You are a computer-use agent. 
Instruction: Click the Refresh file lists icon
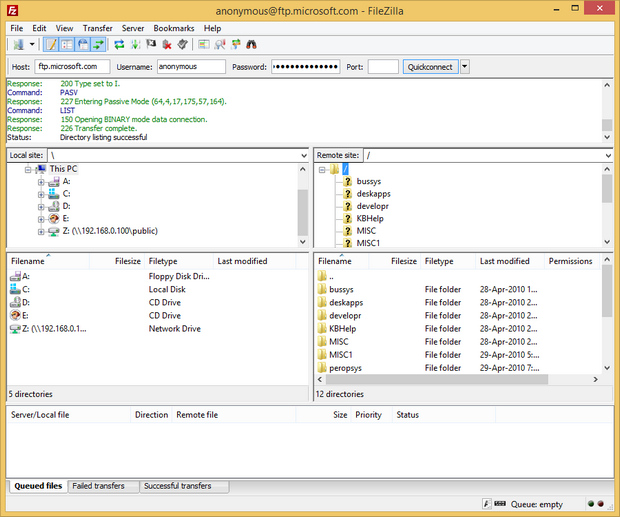tap(119, 45)
